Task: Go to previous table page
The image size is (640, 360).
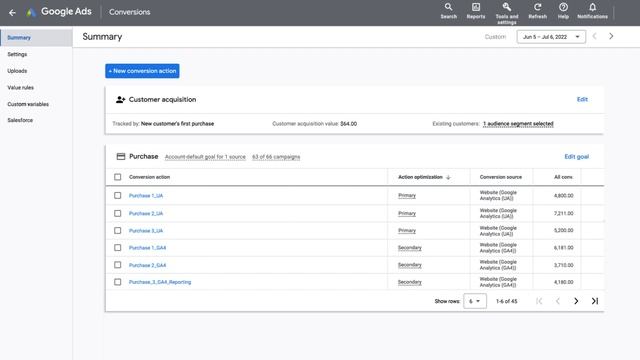Action: tap(558, 301)
